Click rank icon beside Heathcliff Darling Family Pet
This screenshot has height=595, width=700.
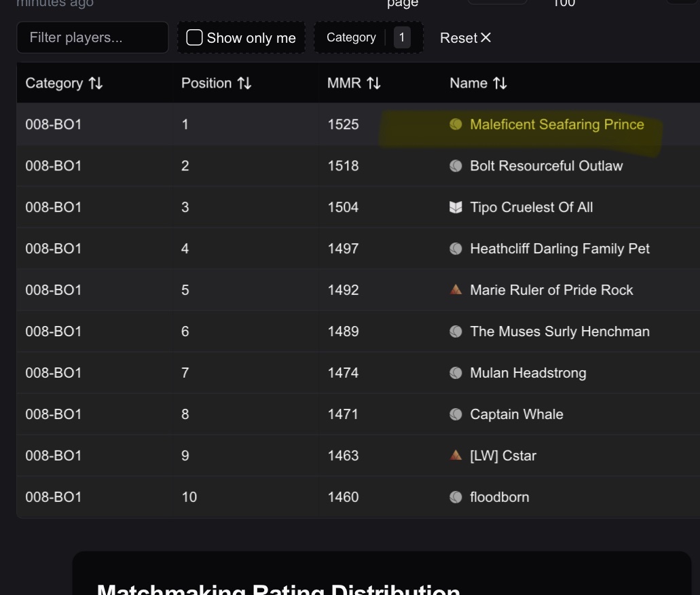pos(456,249)
